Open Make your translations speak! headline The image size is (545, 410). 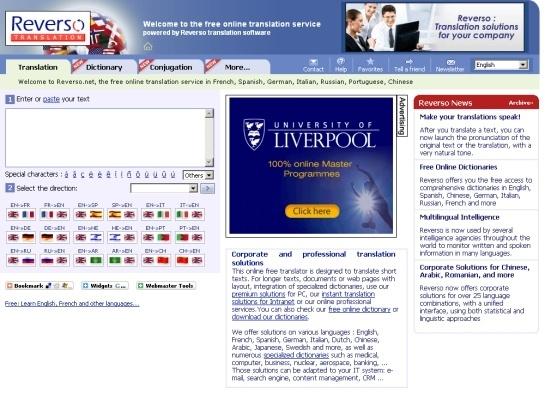click(470, 117)
